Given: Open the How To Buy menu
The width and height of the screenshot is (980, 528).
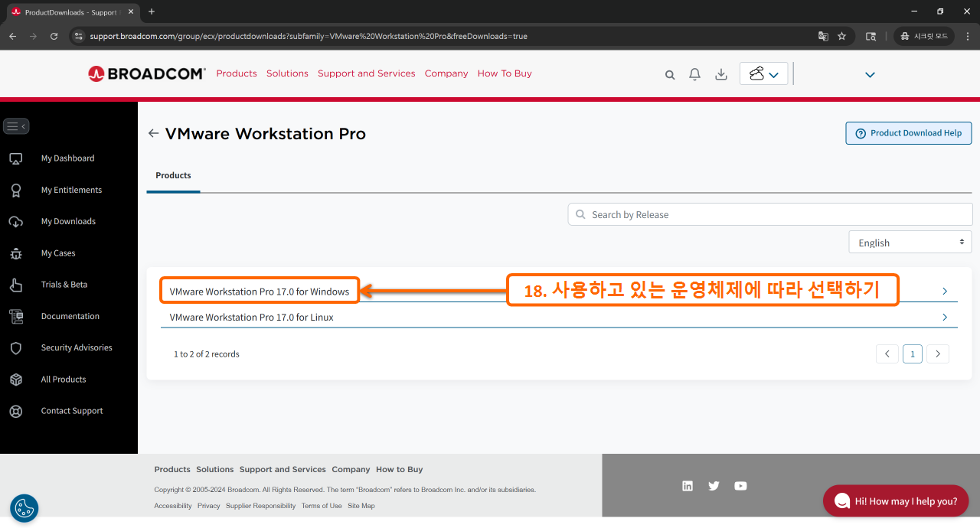Looking at the screenshot, I should [x=505, y=73].
